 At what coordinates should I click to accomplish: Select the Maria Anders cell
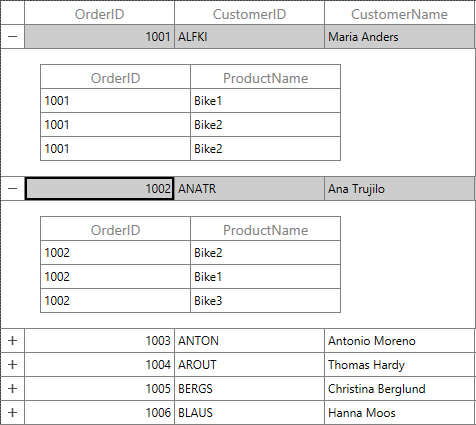399,37
